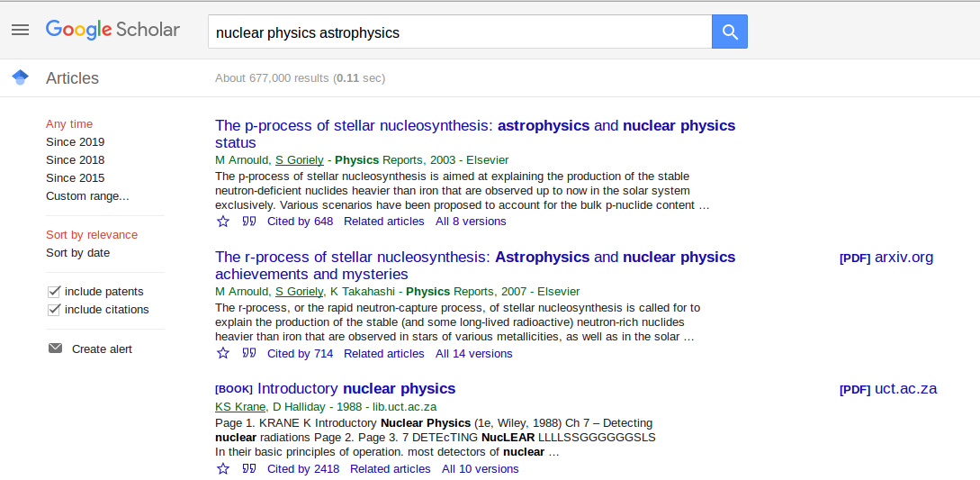Show All 14 versions of the r-process article
The image size is (980, 480).
pos(473,354)
